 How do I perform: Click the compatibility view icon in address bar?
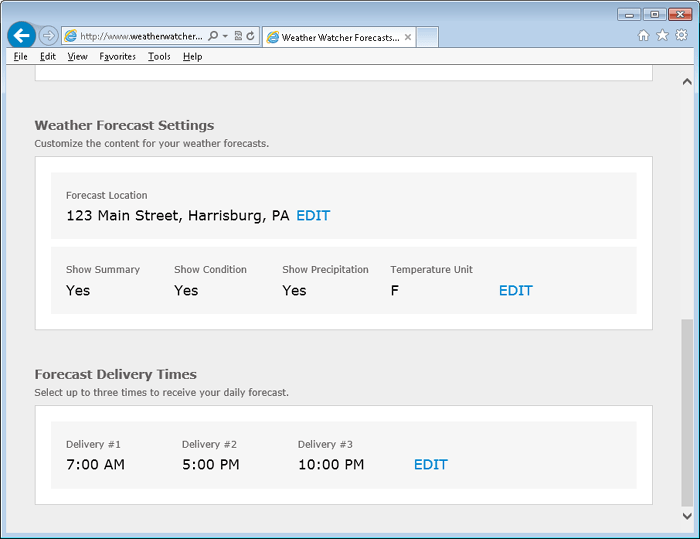pyautogui.click(x=238, y=36)
